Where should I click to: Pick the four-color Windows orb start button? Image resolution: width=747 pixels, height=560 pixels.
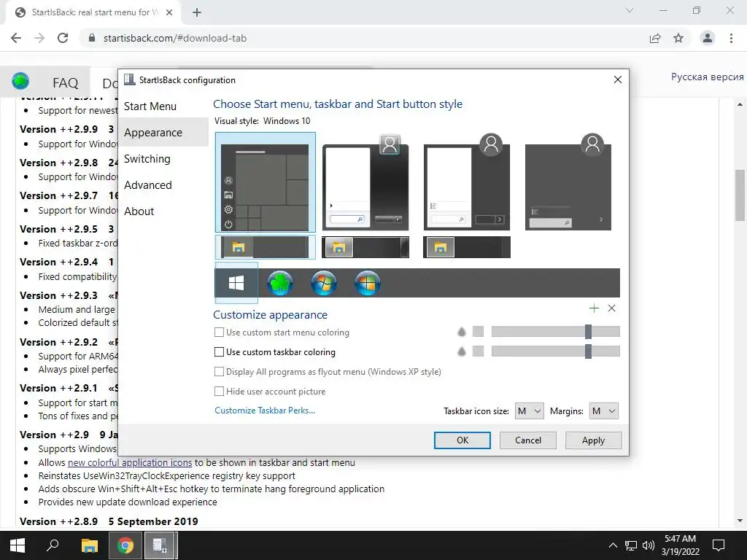(368, 283)
